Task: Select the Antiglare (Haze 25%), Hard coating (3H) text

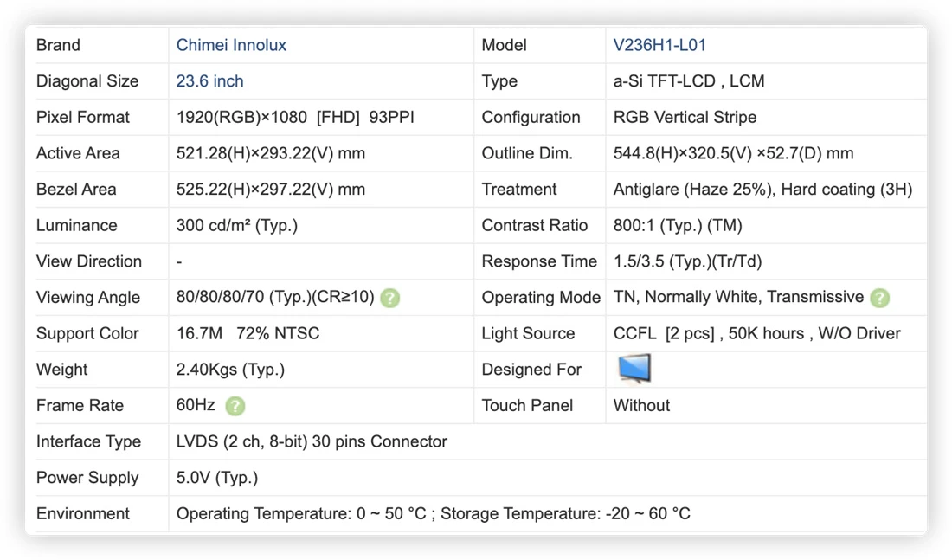Action: point(762,189)
